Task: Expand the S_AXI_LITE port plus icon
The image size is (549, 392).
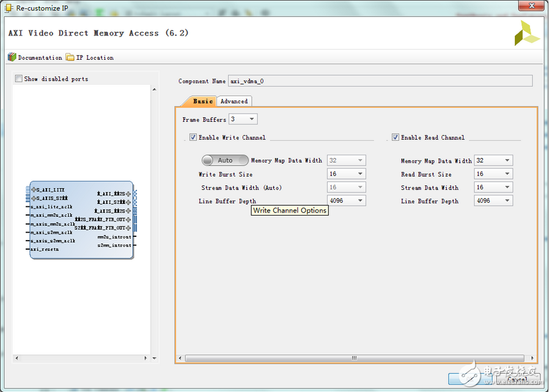Action: pos(34,190)
